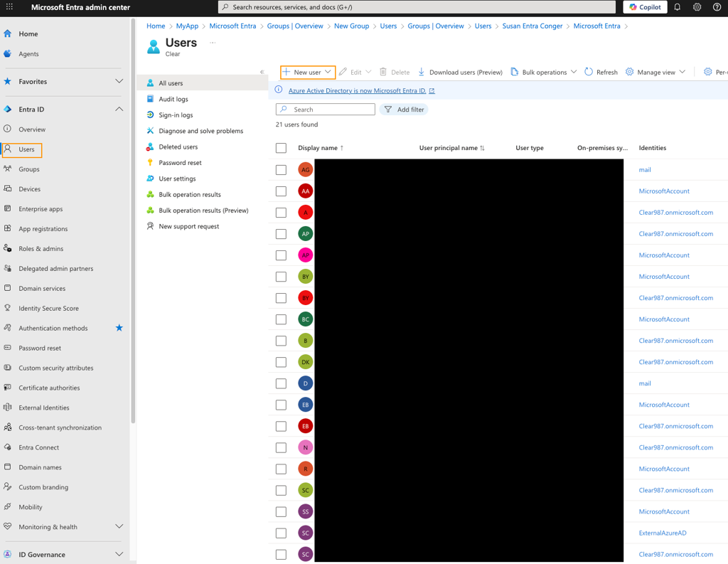This screenshot has height=564, width=728.
Task: Click the Devices icon in sidebar
Action: [x=7, y=188]
